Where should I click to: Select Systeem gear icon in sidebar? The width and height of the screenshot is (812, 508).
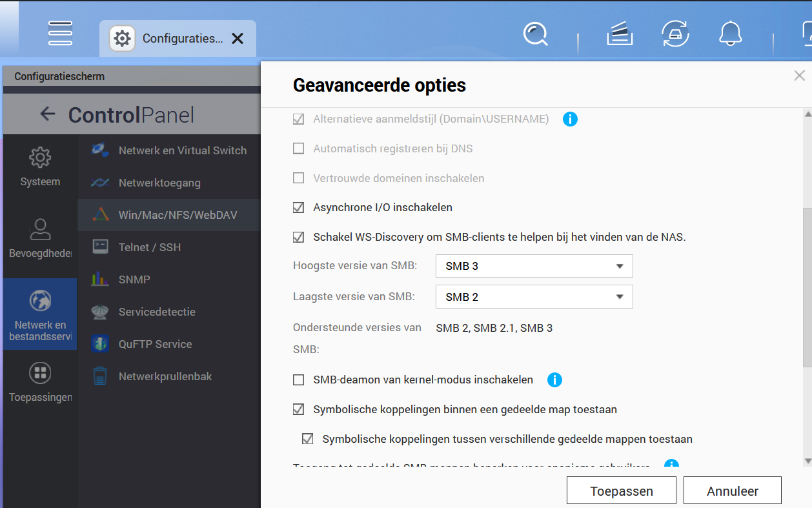(40, 157)
